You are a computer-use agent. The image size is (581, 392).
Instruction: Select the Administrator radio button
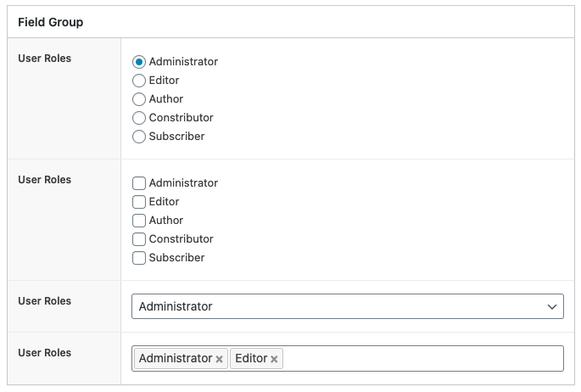click(x=139, y=62)
